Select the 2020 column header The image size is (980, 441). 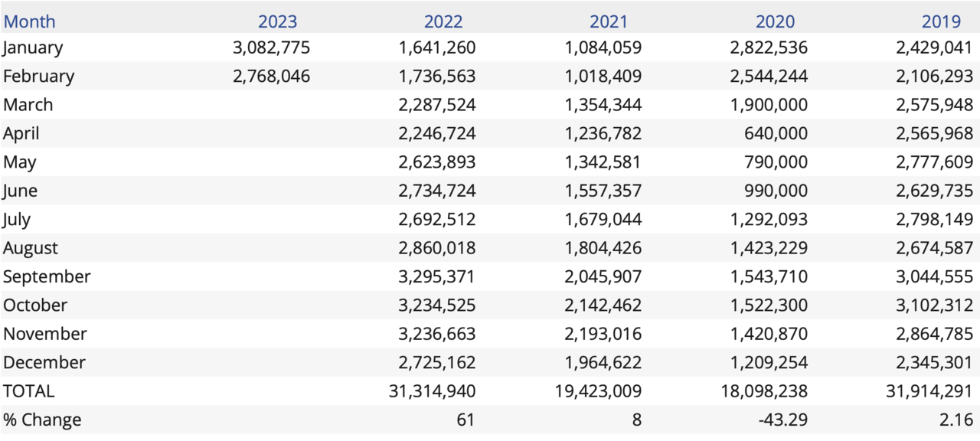(775, 21)
